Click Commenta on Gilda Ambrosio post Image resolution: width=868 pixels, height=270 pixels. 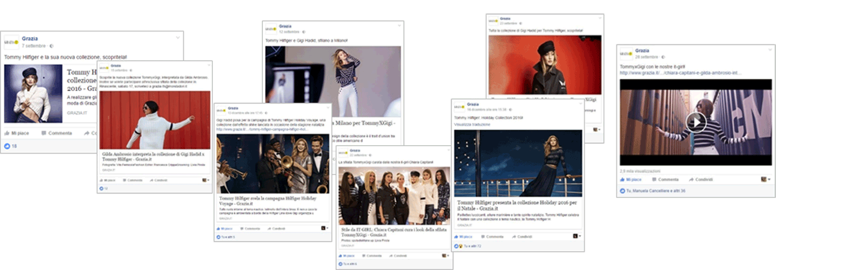(133, 180)
